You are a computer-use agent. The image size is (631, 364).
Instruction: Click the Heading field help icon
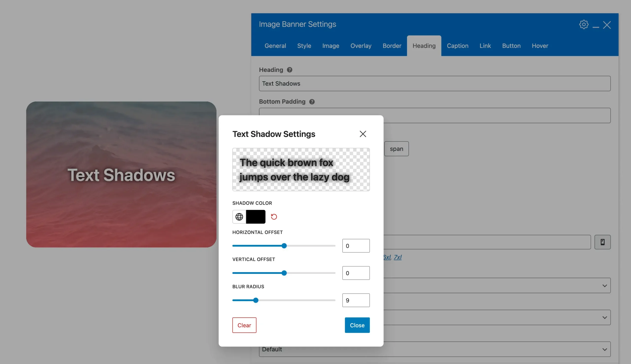[289, 70]
